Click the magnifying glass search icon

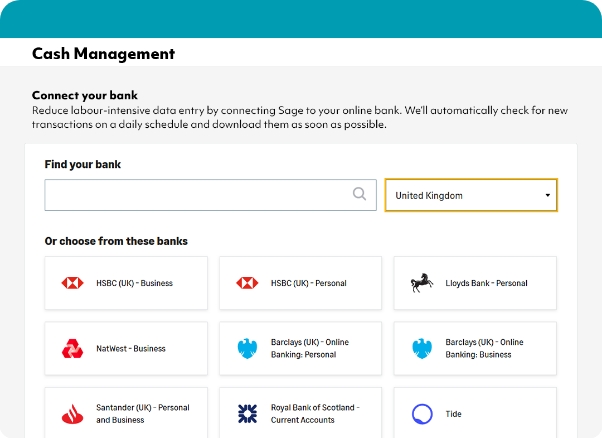(x=359, y=195)
